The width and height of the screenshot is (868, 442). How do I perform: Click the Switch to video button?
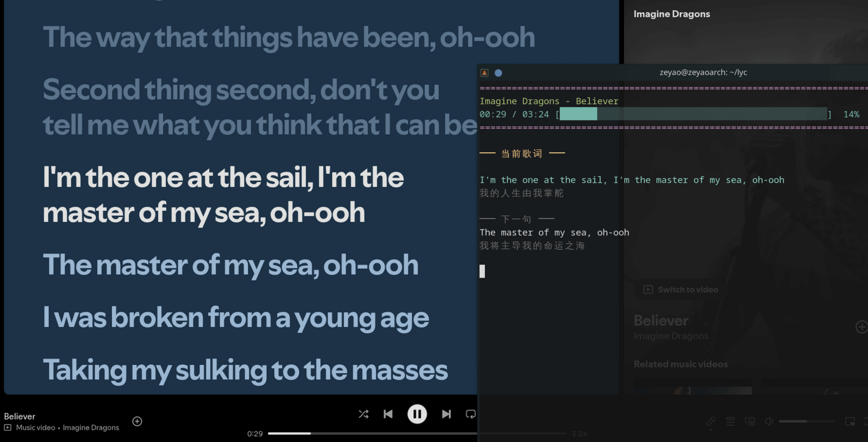[x=681, y=290]
